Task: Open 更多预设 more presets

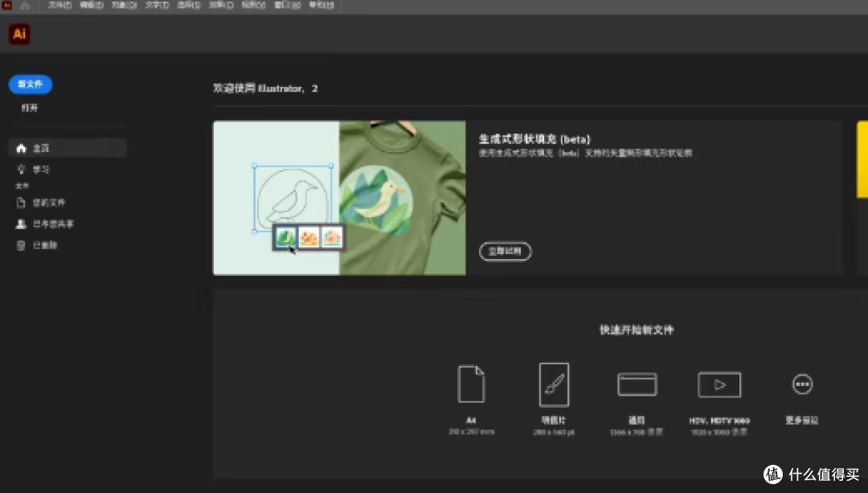Action: click(x=802, y=399)
